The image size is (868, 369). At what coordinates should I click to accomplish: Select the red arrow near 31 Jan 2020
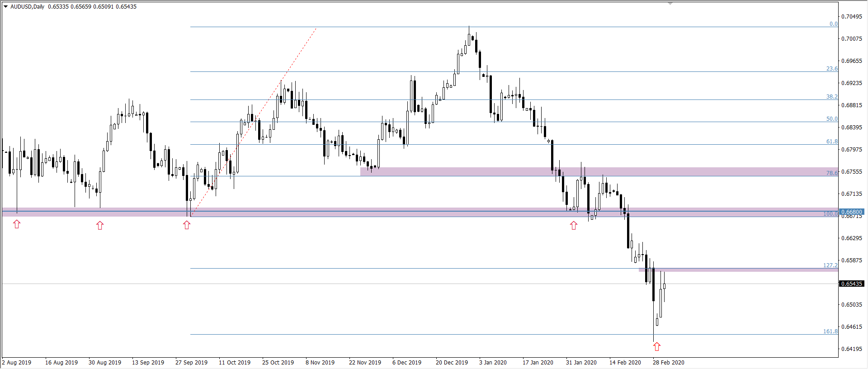(x=574, y=225)
